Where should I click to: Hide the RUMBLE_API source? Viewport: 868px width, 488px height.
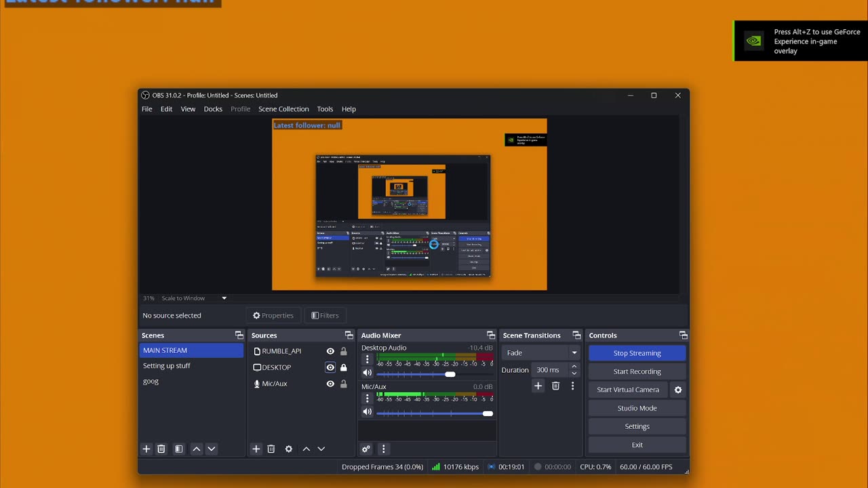[330, 351]
